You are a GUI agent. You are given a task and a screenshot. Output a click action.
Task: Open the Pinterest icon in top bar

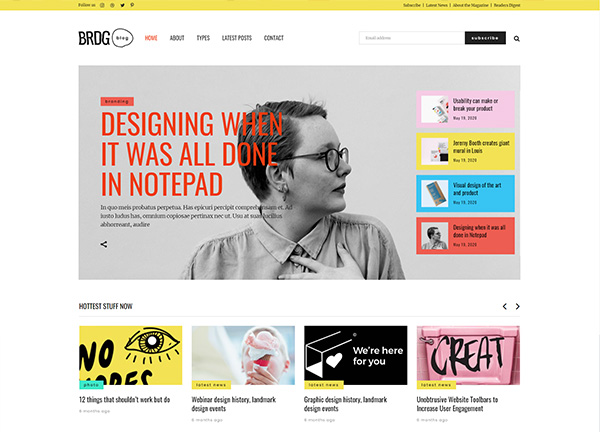(132, 5)
